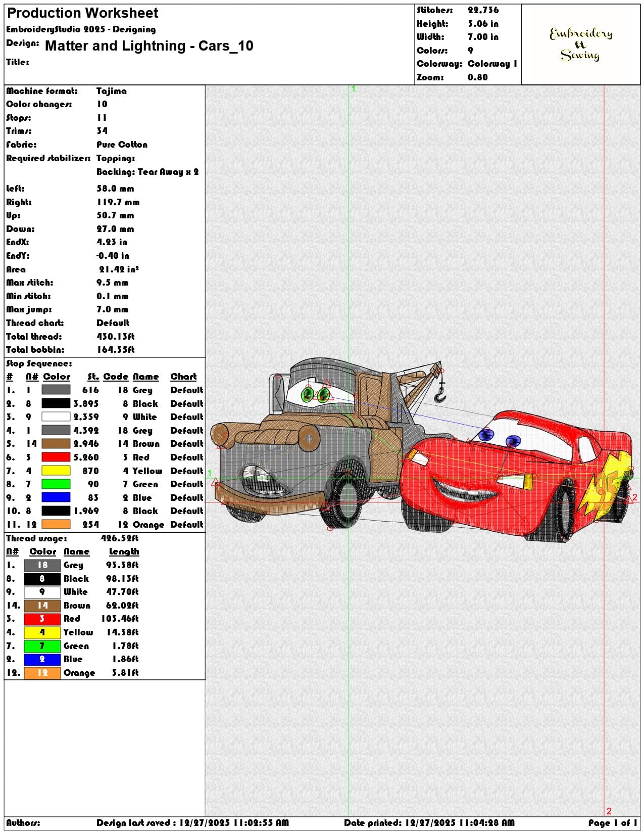Image resolution: width=644 pixels, height=834 pixels.
Task: Choose the blue swatch in stop sequence row 9
Action: click(x=56, y=497)
